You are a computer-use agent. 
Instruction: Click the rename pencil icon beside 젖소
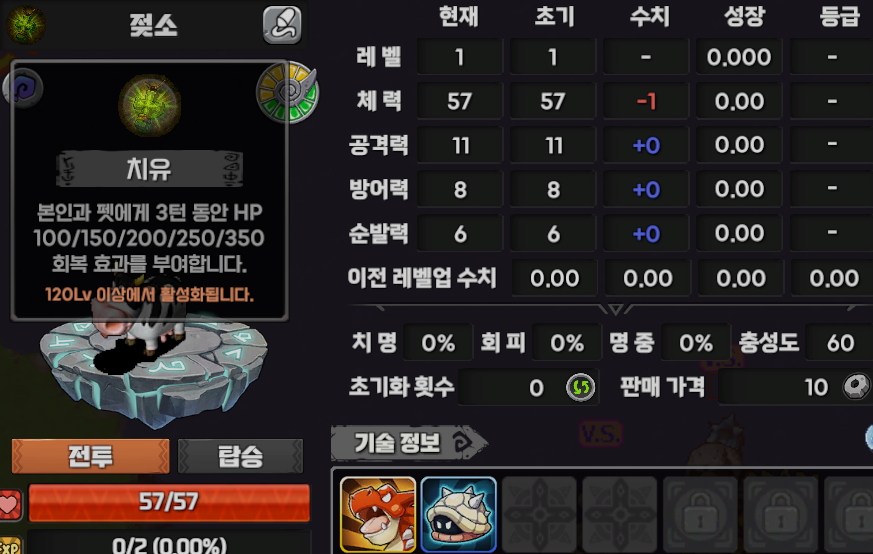pyautogui.click(x=282, y=25)
